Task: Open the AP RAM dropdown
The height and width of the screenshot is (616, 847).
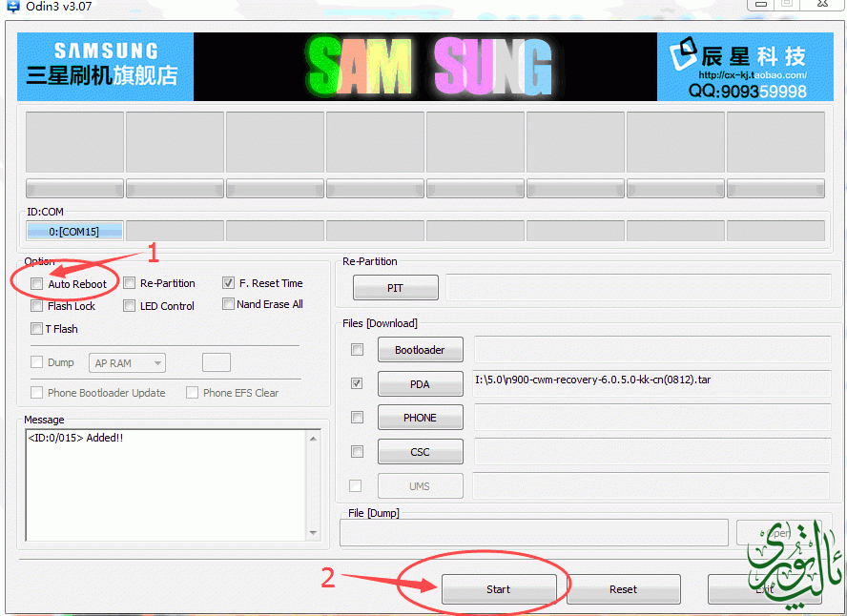Action: [127, 363]
